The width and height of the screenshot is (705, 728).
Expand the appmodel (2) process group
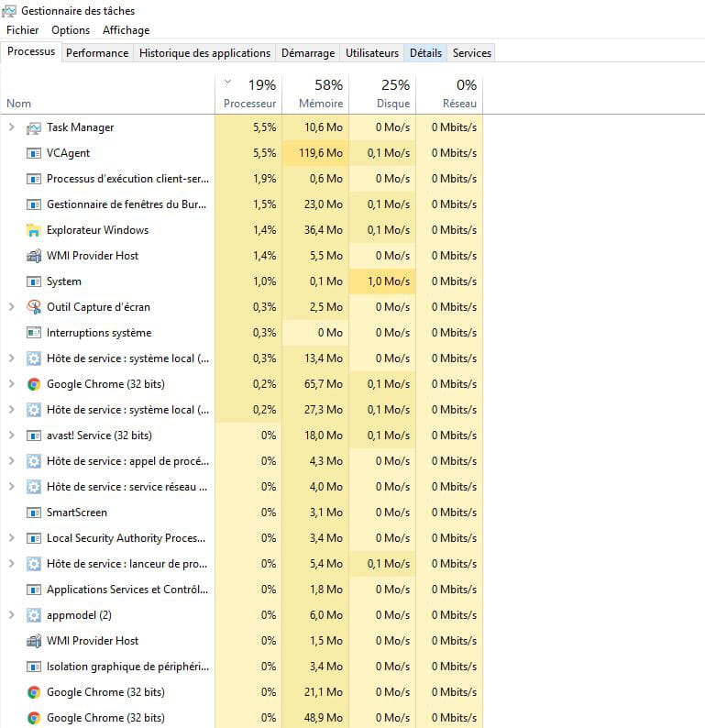tap(11, 615)
